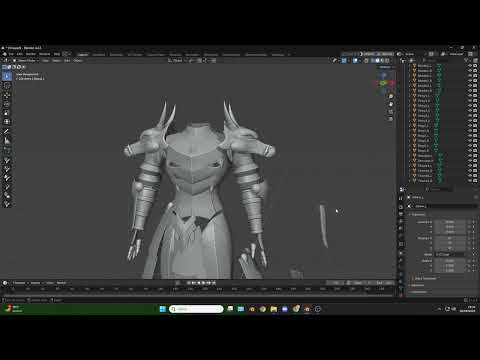Toggle visibility of the last outliner object
The width and height of the screenshot is (480, 360).
tap(470, 181)
